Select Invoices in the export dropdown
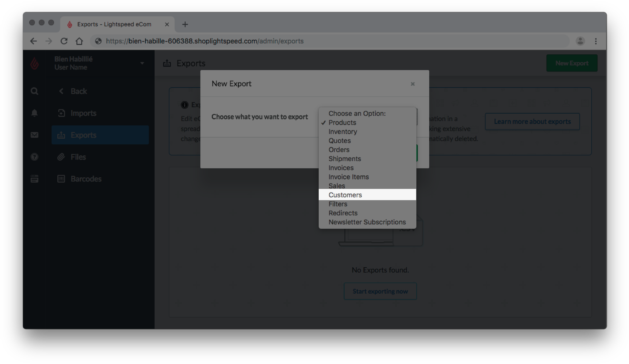Viewport: 629px width, 364px height. [367, 168]
